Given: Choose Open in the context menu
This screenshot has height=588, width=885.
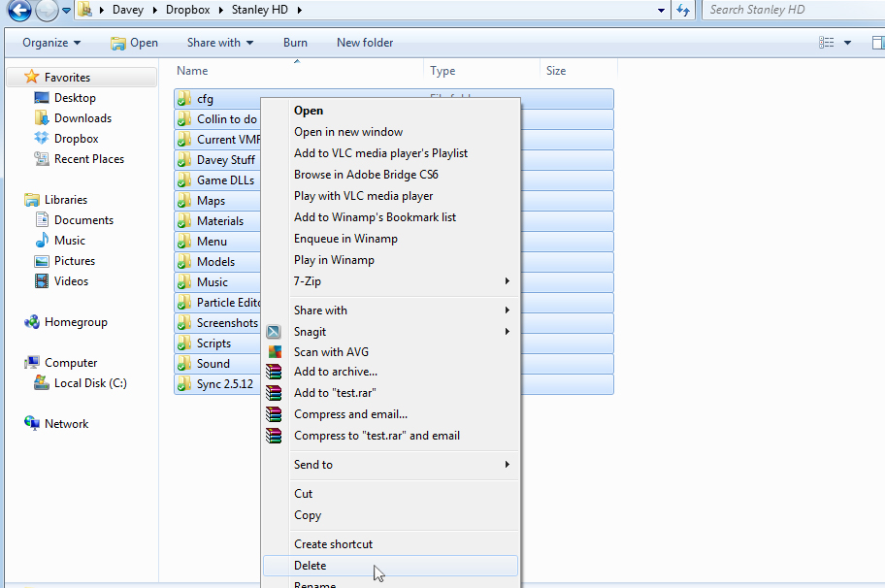Looking at the screenshot, I should (x=390, y=111).
